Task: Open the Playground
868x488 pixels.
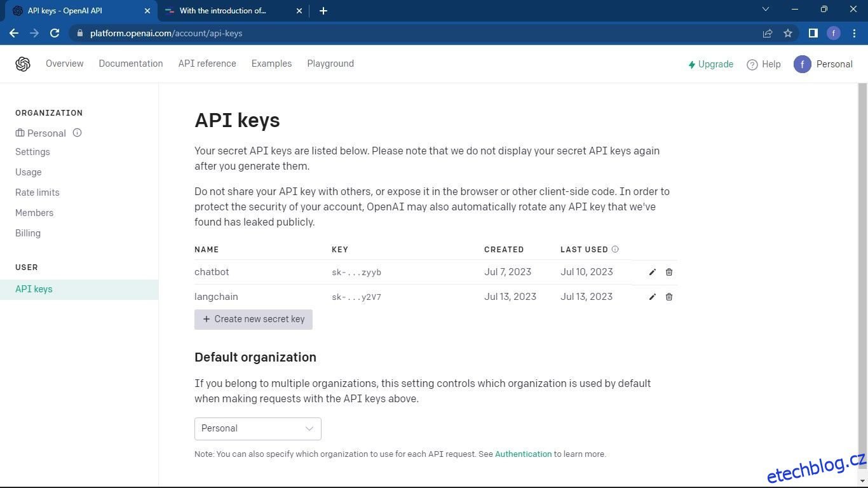Action: coord(330,64)
